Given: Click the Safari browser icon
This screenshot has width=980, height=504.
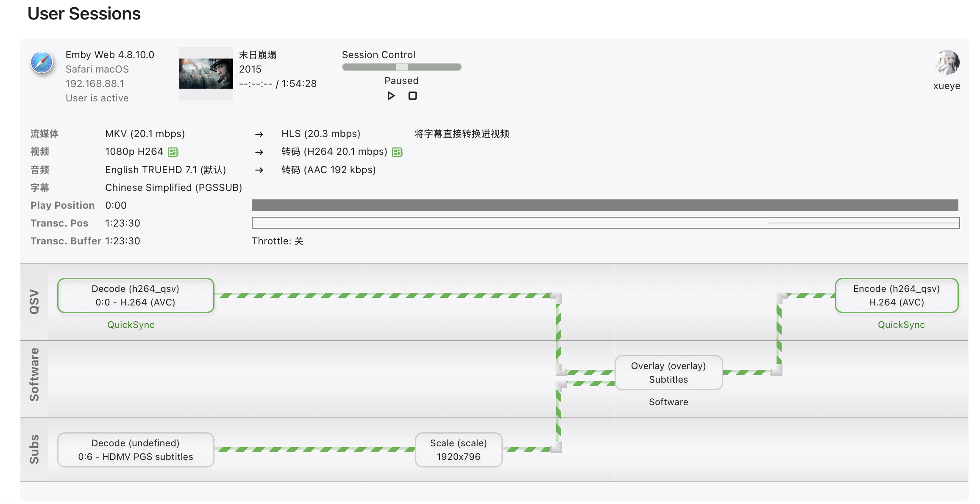Looking at the screenshot, I should pos(42,62).
